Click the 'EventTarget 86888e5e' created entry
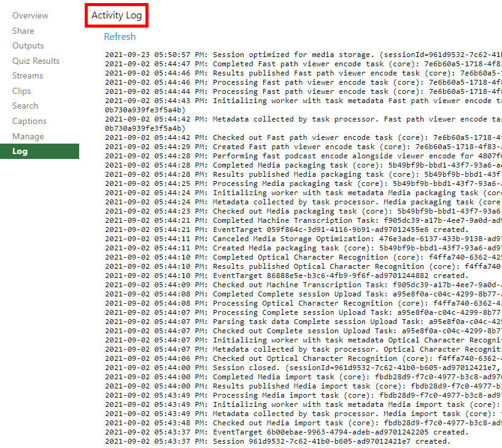Screen dimensions: 502x448 [x=287, y=276]
